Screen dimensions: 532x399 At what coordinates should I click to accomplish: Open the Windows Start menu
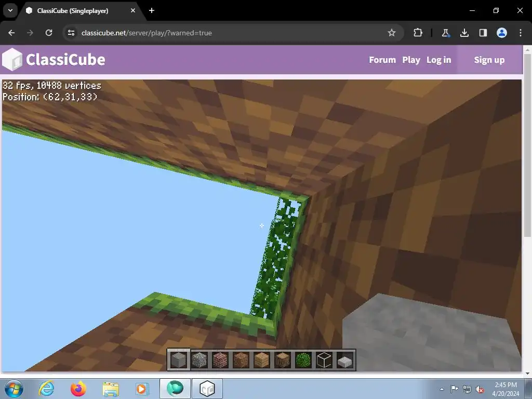(x=14, y=389)
